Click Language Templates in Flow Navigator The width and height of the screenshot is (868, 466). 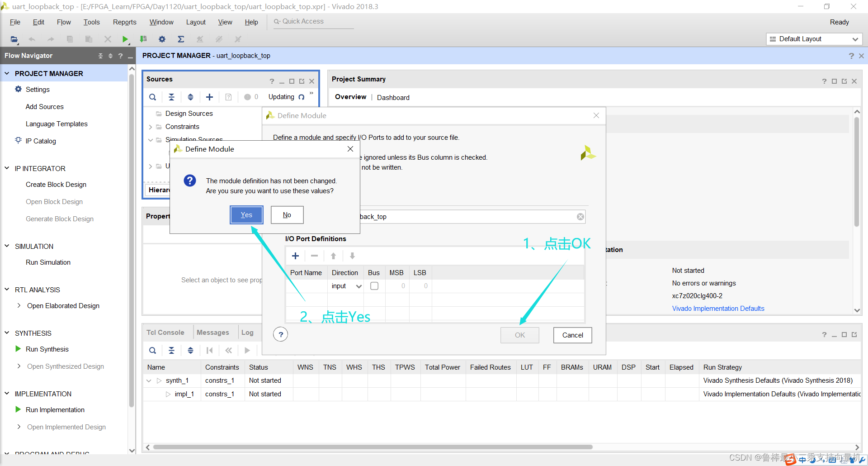57,124
